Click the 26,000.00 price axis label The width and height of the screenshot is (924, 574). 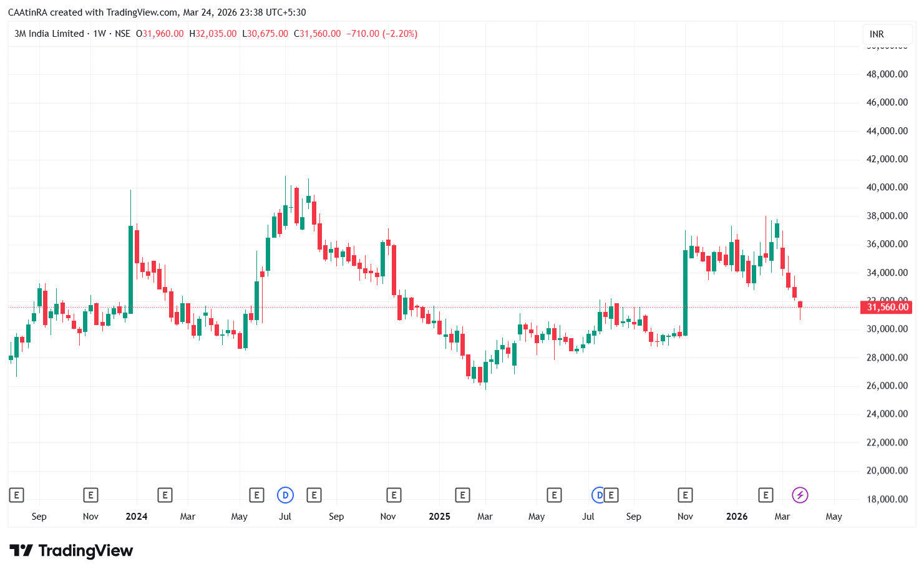(887, 386)
